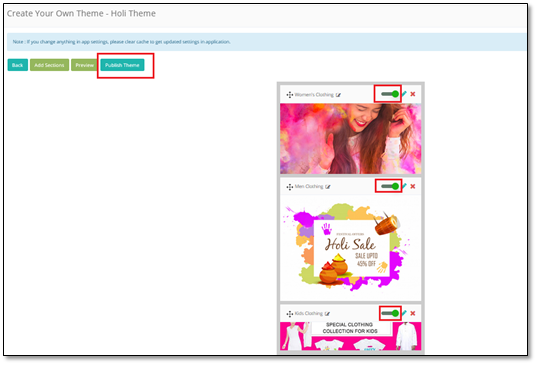The height and width of the screenshot is (365, 537).
Task: Delete the Men Clothing section
Action: point(413,186)
